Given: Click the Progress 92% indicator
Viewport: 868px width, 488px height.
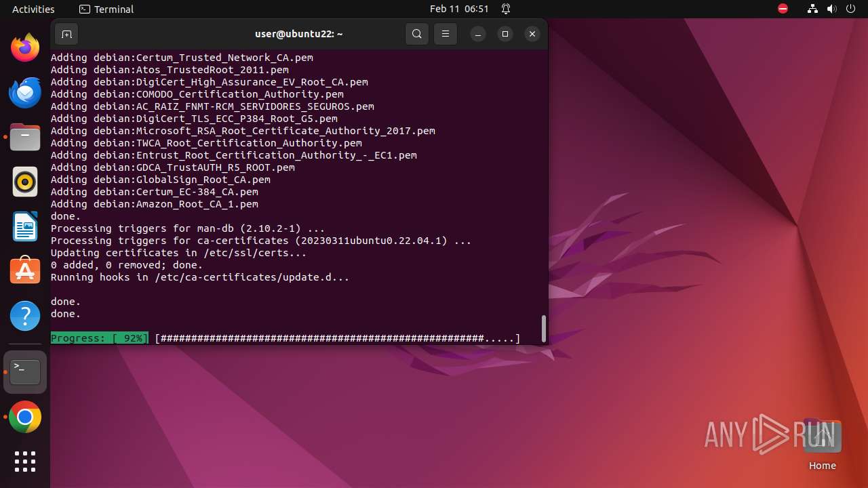Looking at the screenshot, I should (x=99, y=338).
